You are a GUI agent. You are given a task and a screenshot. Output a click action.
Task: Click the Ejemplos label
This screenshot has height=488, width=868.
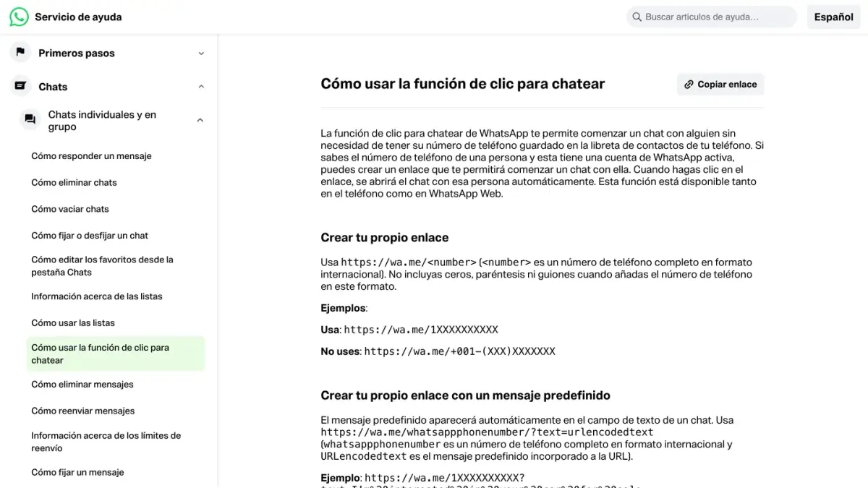(344, 308)
